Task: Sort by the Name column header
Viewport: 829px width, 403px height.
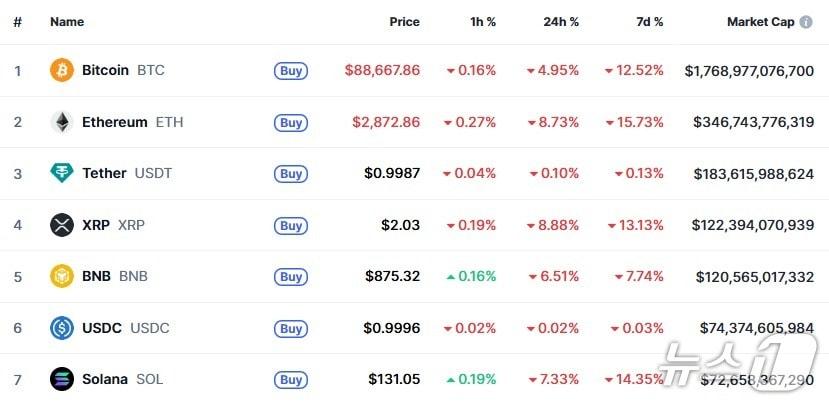Action: [67, 21]
